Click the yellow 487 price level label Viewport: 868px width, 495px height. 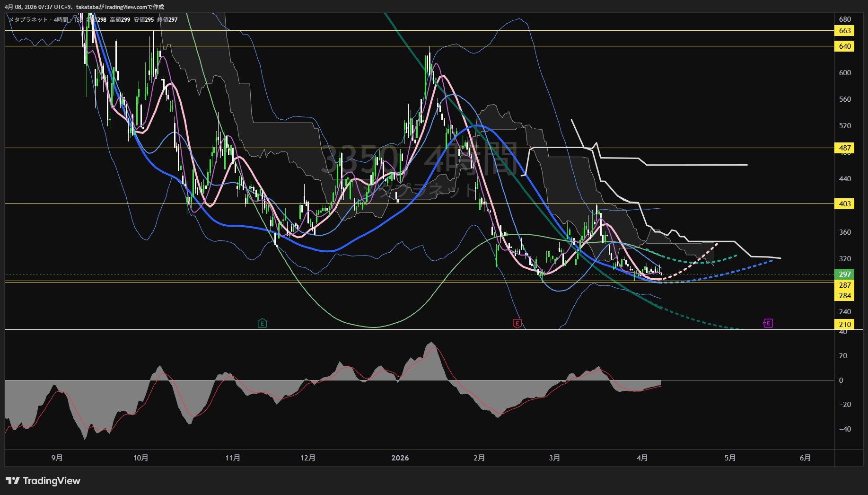[845, 148]
